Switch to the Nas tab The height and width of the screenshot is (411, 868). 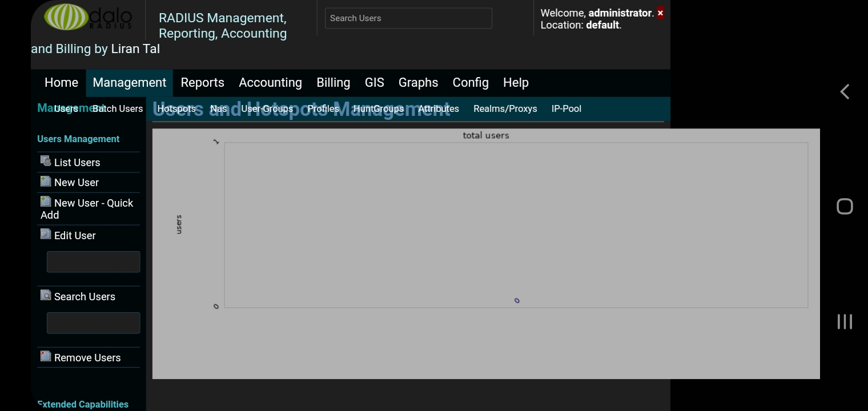[218, 108]
